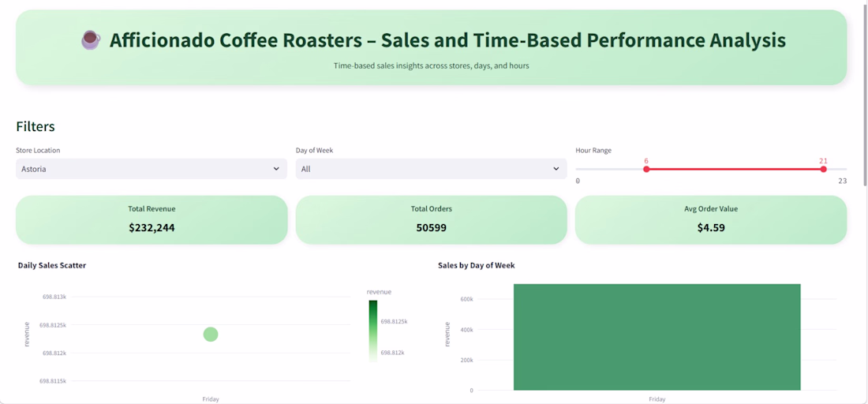Click the 'revenue' legend title
Screen dimensions: 868x404
(x=380, y=292)
